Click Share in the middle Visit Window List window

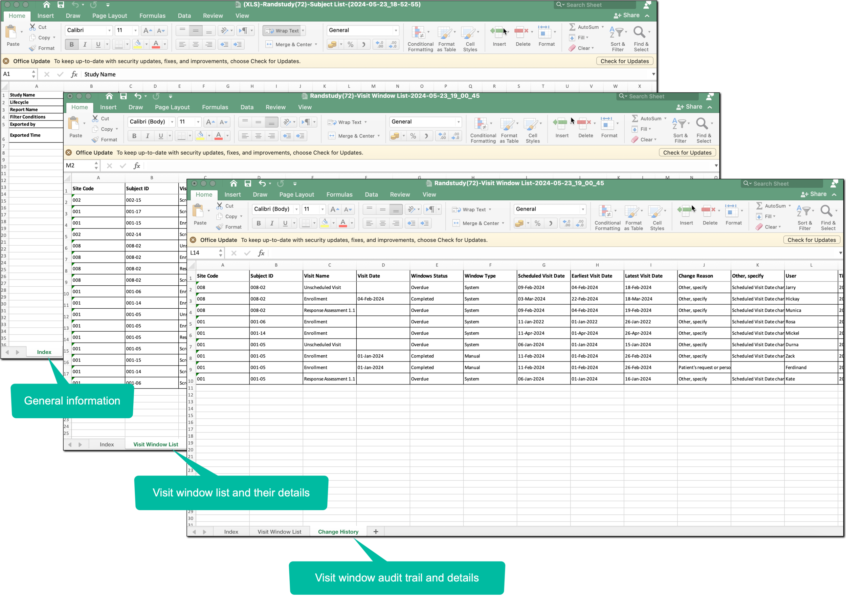tap(689, 107)
